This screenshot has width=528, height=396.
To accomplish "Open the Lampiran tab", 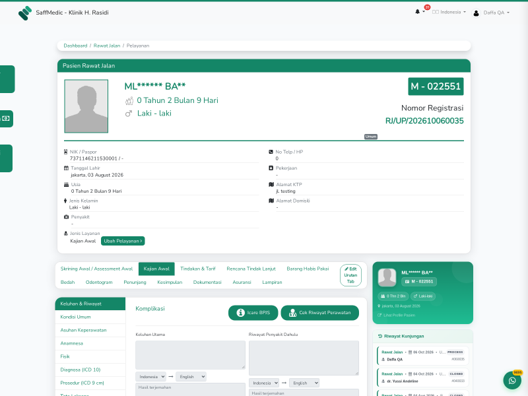I will click(x=272, y=282).
